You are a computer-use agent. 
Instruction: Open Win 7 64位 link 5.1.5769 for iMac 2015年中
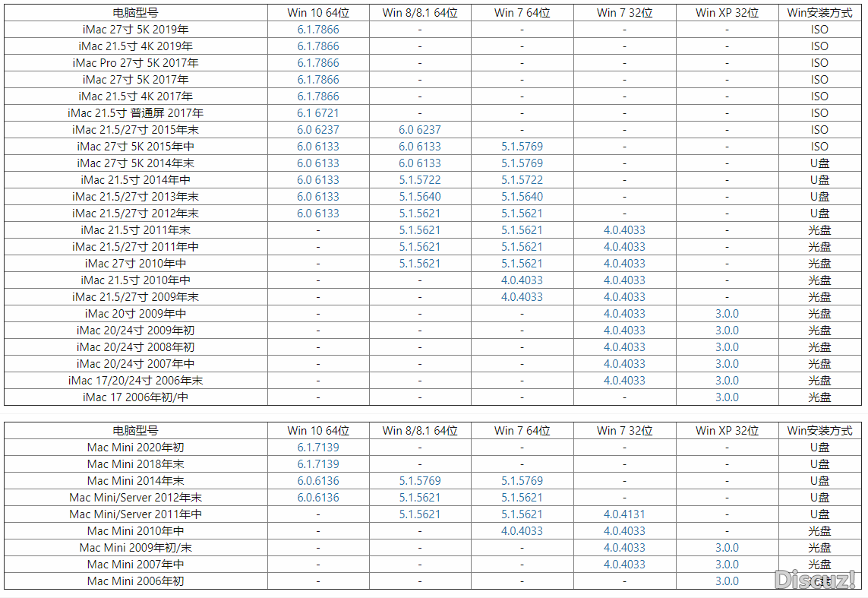point(522,146)
